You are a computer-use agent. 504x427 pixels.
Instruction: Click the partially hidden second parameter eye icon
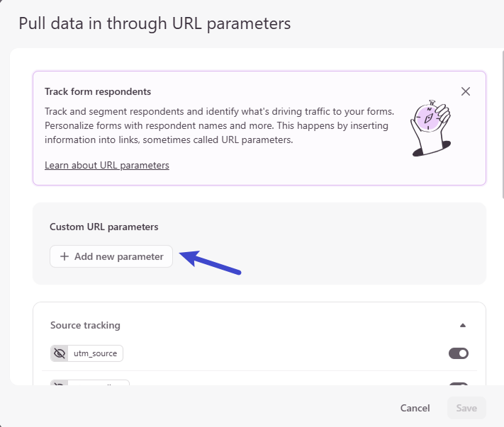[x=60, y=383]
